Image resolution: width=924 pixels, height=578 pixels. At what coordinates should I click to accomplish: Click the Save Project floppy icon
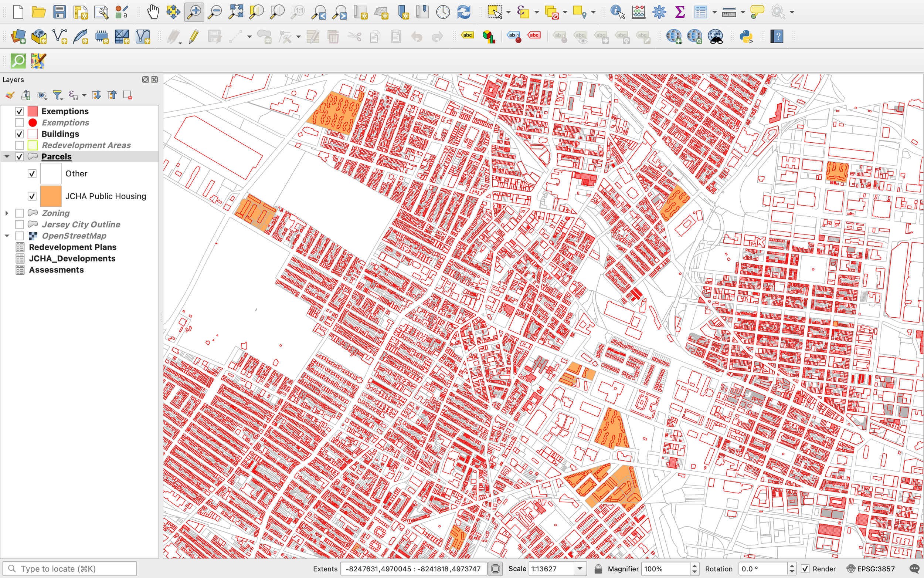tap(60, 12)
